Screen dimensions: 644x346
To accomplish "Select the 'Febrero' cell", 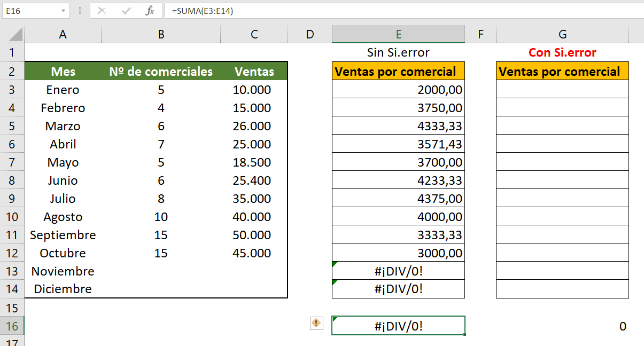I will click(x=63, y=107).
